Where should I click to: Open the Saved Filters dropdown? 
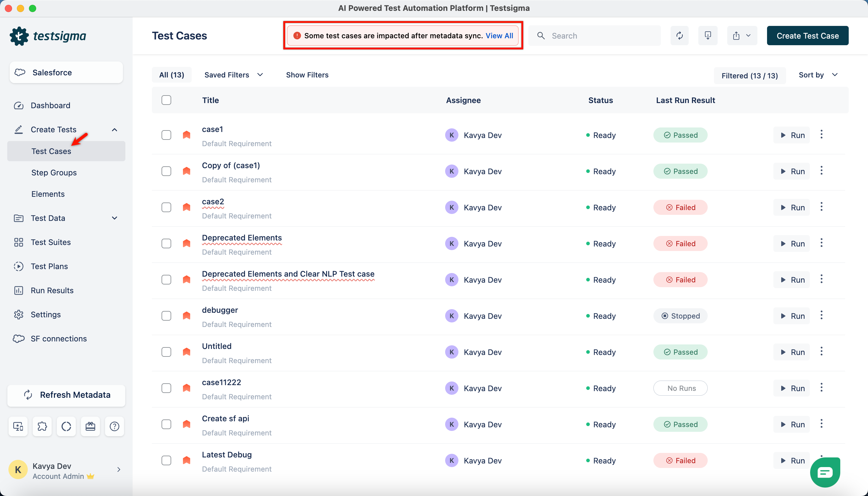pos(234,75)
